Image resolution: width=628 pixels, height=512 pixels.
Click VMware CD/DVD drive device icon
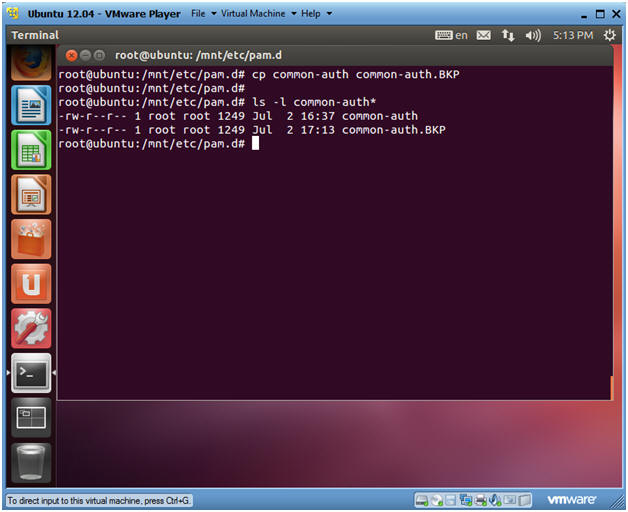coord(437,500)
